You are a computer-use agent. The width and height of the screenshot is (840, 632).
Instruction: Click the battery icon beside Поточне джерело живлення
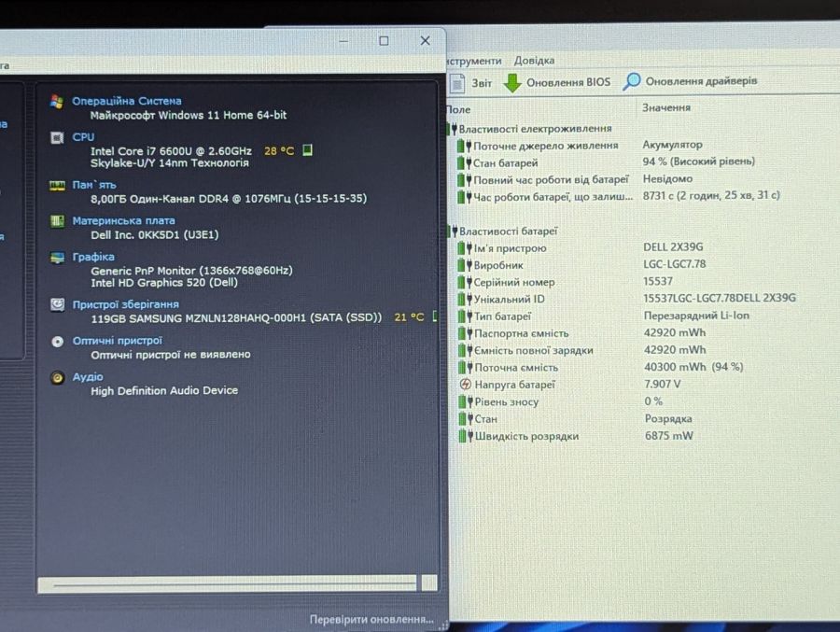(x=464, y=146)
